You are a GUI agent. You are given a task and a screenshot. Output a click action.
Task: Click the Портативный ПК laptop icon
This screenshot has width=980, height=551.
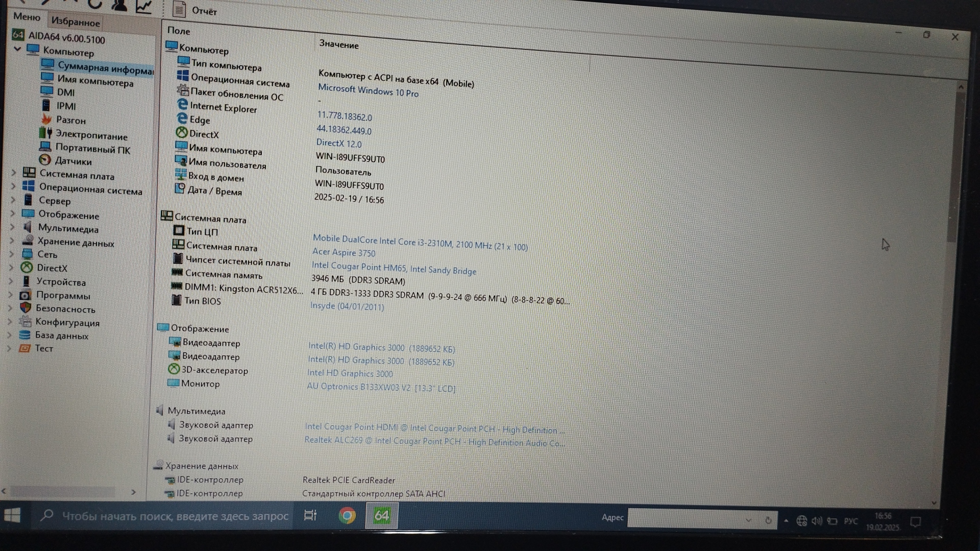pyautogui.click(x=45, y=146)
